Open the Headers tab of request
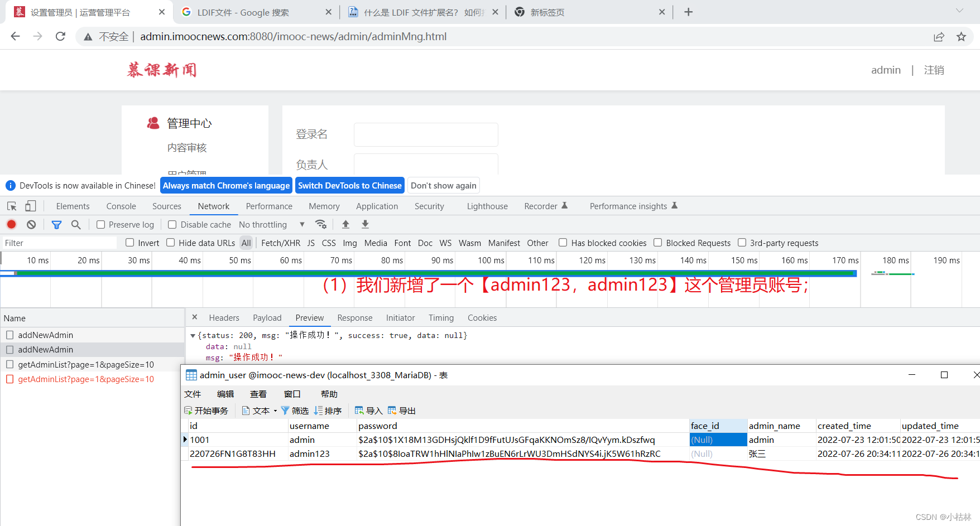The image size is (980, 526). tap(224, 317)
